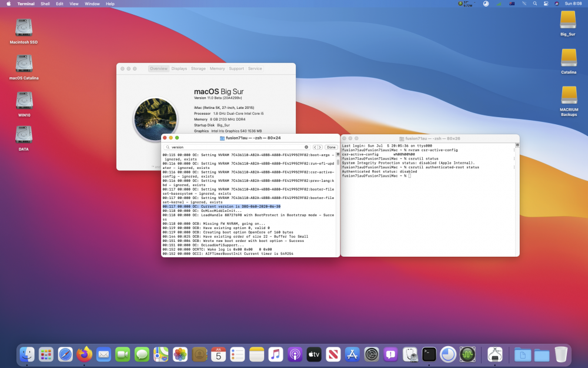Open Control Center in menu bar
Image resolution: width=588 pixels, height=368 pixels.
tap(546, 4)
